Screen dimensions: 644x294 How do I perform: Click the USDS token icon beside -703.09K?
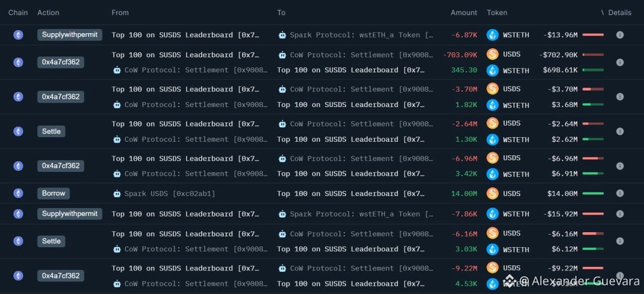pos(493,54)
